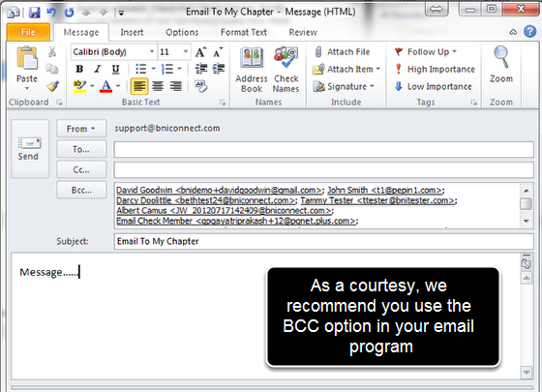Open Attach Item menu
Viewport: 542px width, 392px height.
pos(346,69)
